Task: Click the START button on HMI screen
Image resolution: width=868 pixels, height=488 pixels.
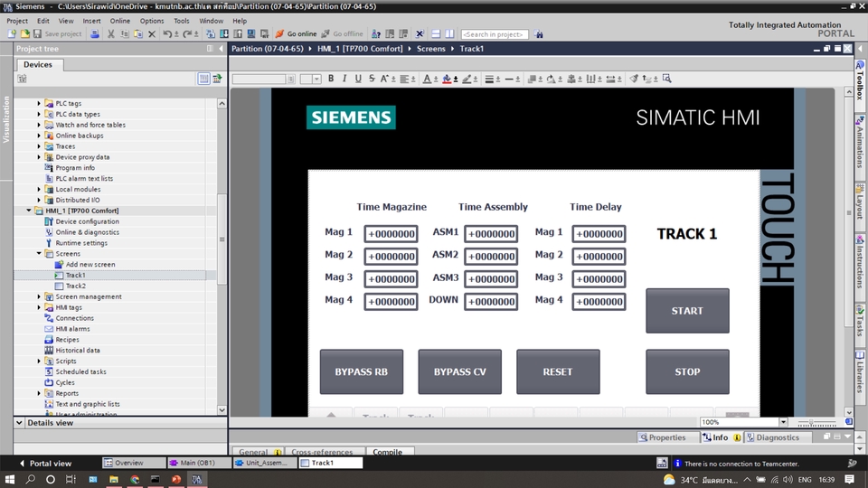Action: pyautogui.click(x=687, y=311)
